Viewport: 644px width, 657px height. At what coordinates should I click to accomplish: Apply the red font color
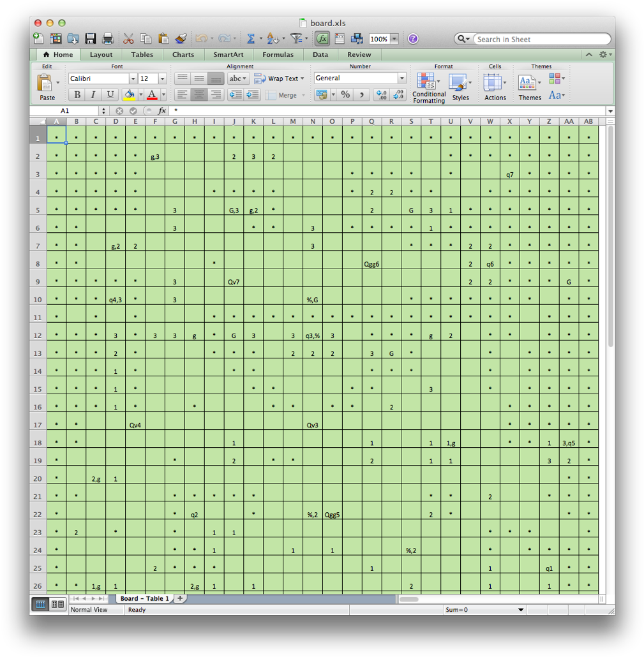(x=152, y=94)
